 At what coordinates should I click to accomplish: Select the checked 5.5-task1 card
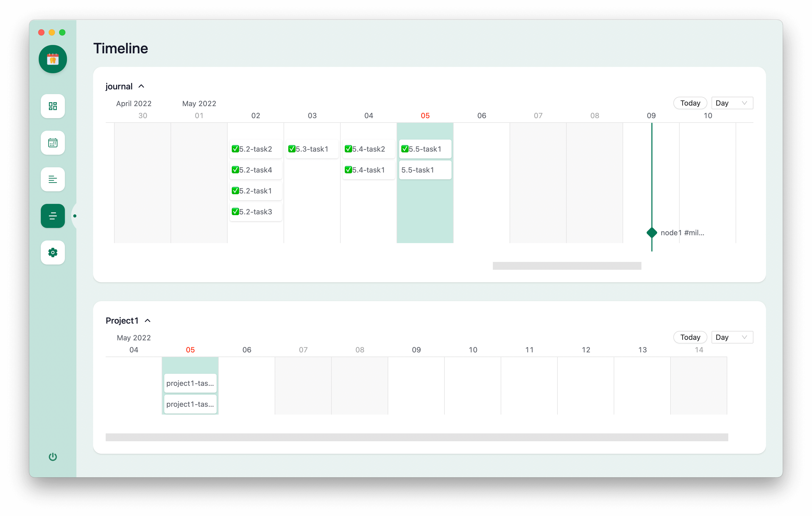425,149
